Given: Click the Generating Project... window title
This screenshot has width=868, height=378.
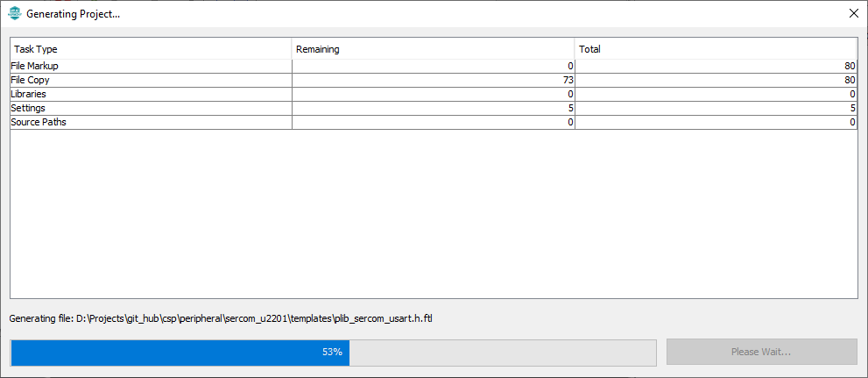Looking at the screenshot, I should tap(74, 14).
